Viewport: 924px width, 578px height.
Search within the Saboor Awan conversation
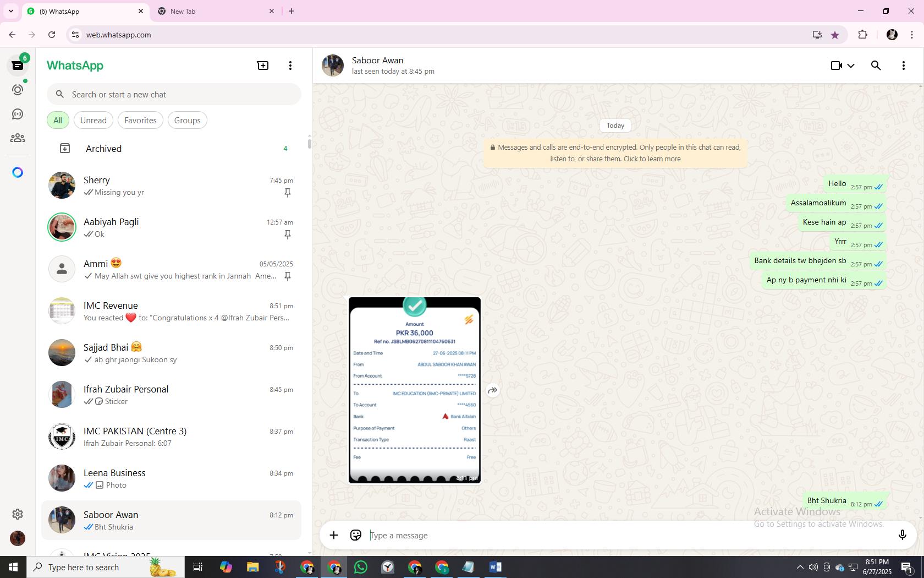pyautogui.click(x=876, y=66)
